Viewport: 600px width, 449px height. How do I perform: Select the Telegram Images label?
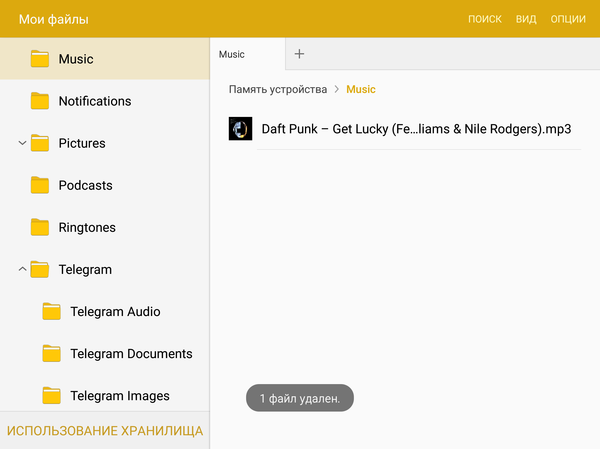click(x=120, y=396)
